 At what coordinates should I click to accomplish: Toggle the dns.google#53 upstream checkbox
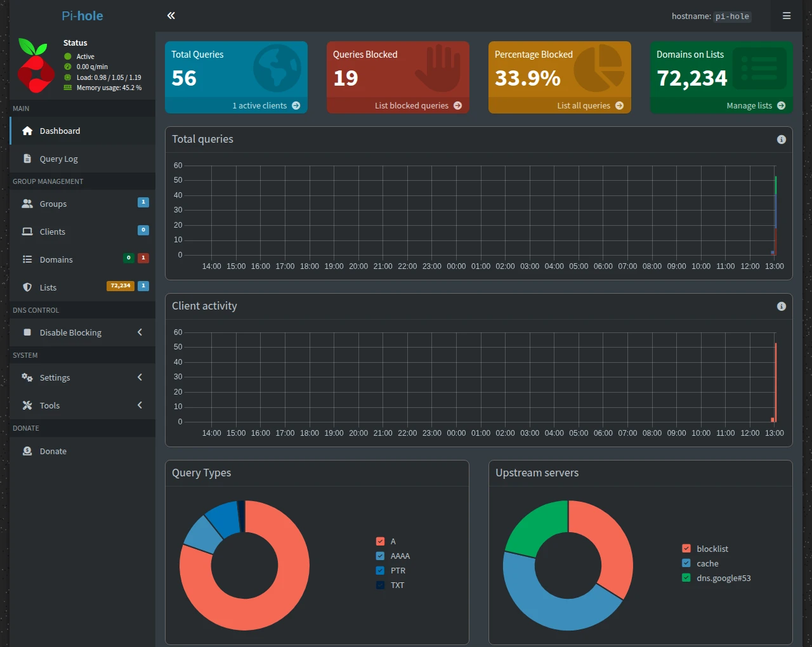click(x=686, y=577)
